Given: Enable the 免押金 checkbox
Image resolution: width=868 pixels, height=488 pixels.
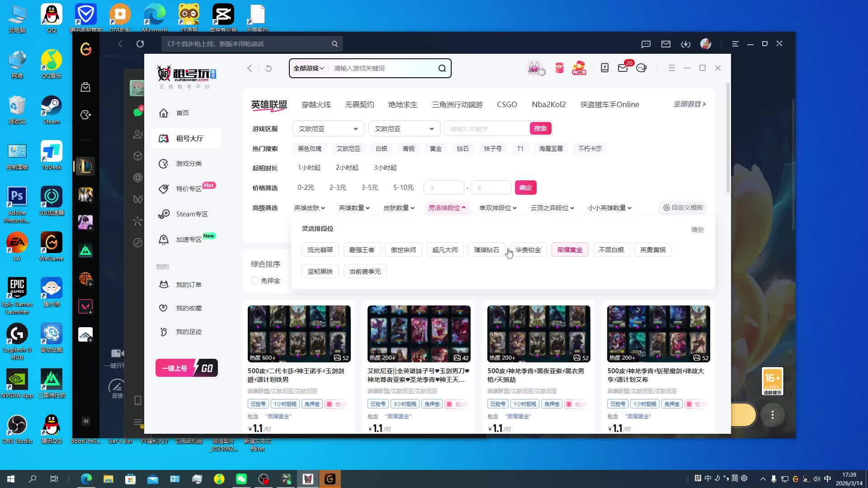Looking at the screenshot, I should point(255,281).
